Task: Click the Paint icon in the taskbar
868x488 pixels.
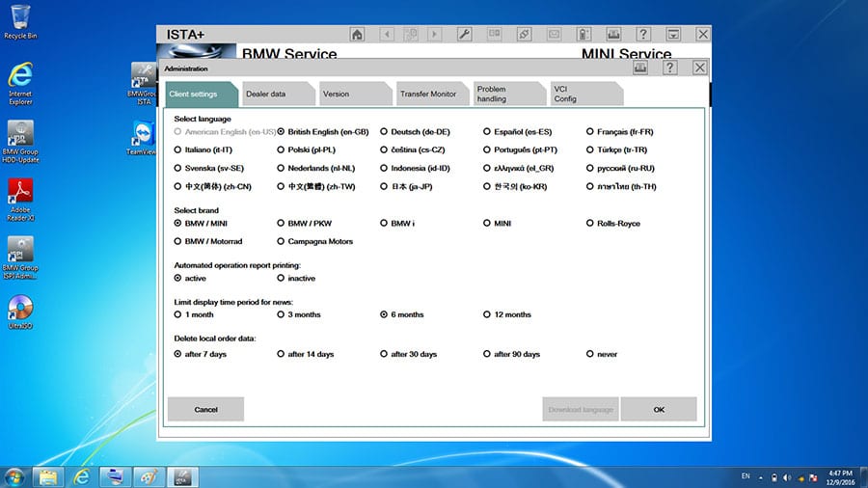Action: coord(149,477)
